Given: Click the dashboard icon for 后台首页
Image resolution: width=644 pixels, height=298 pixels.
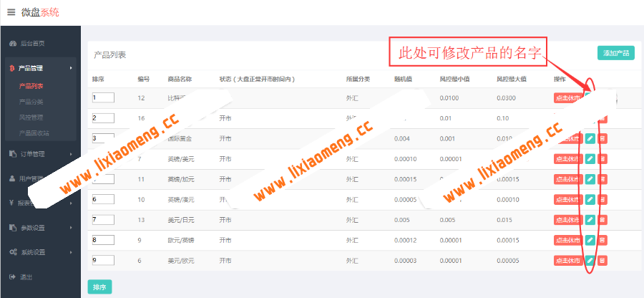Looking at the screenshot, I should click(13, 44).
